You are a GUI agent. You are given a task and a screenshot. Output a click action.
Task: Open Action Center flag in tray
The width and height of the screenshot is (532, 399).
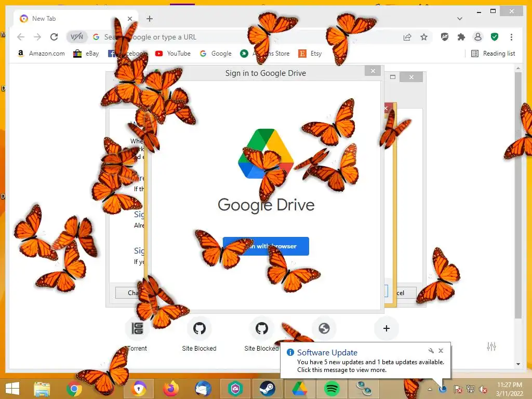click(x=458, y=389)
